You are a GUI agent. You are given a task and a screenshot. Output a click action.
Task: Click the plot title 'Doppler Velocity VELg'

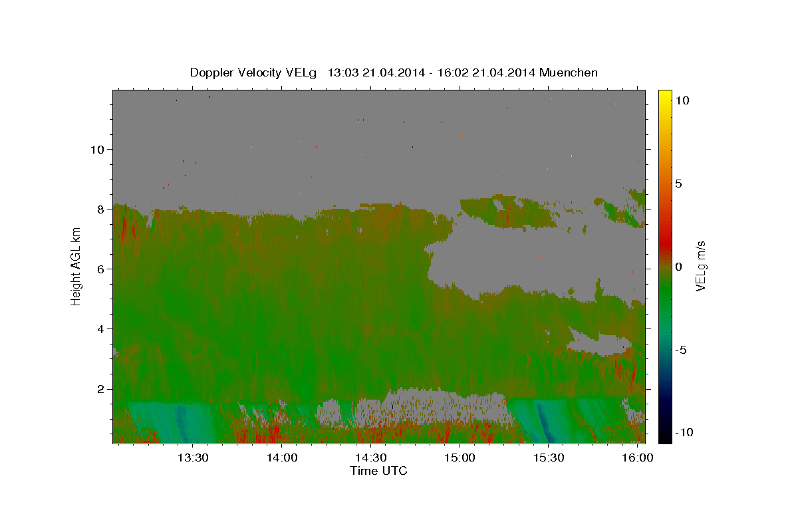pyautogui.click(x=253, y=72)
